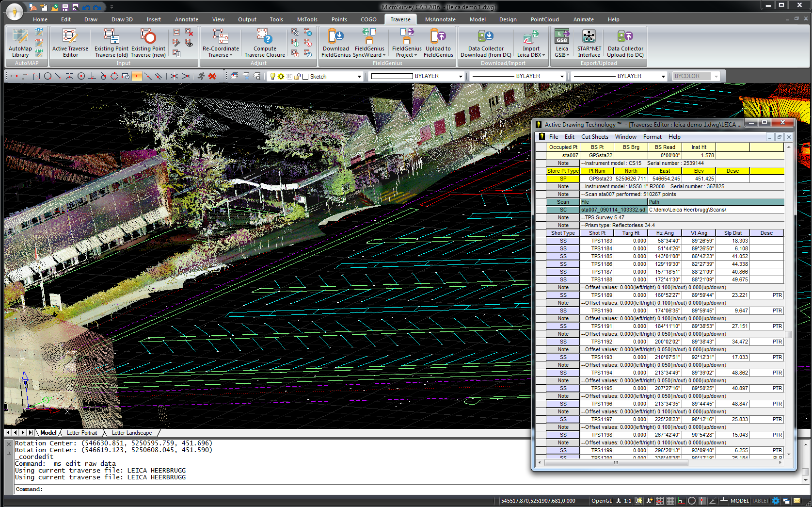Click the envelope icon in status bar

point(797,501)
